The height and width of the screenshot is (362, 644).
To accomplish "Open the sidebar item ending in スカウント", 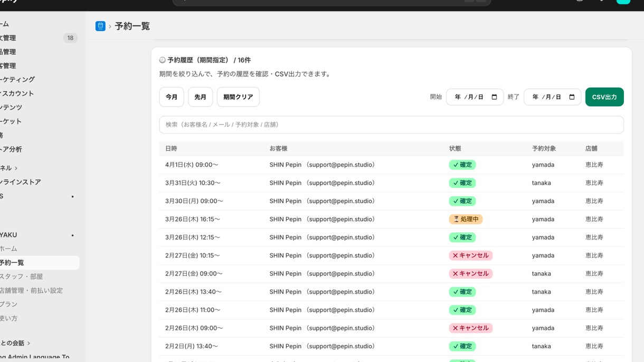I will point(17,93).
